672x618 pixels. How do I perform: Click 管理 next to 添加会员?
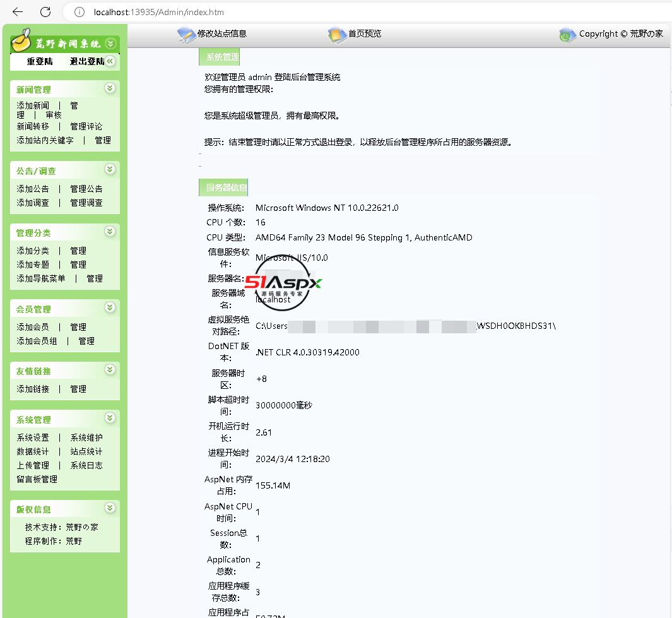(x=78, y=327)
